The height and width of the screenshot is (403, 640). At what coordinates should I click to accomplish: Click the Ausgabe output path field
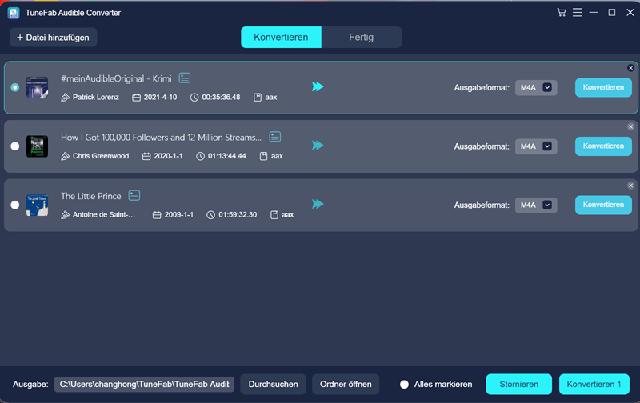tap(144, 384)
